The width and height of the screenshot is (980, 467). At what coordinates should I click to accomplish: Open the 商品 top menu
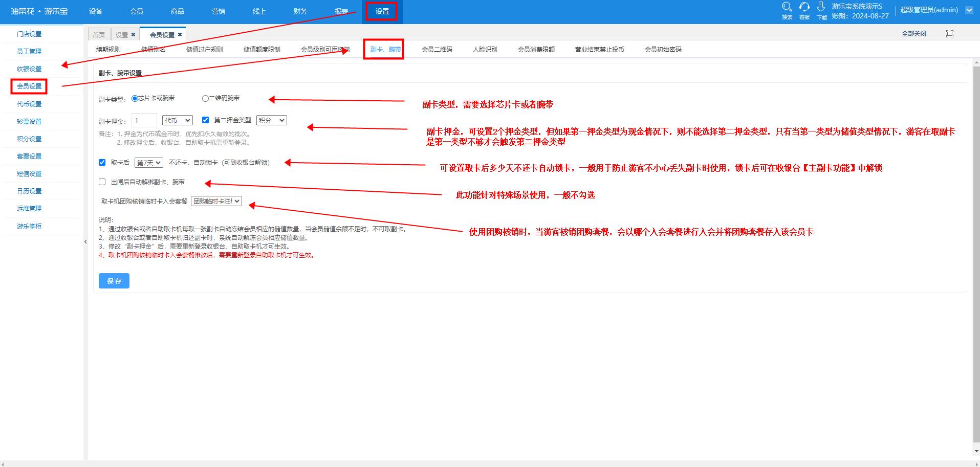click(x=178, y=11)
